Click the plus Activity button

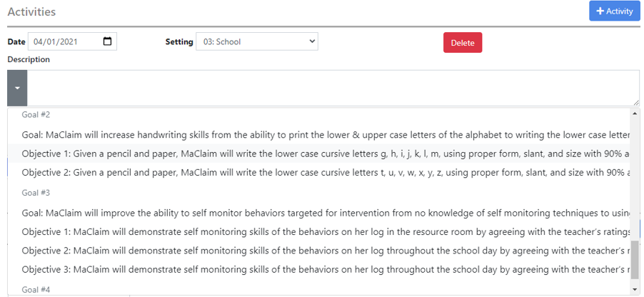click(614, 11)
